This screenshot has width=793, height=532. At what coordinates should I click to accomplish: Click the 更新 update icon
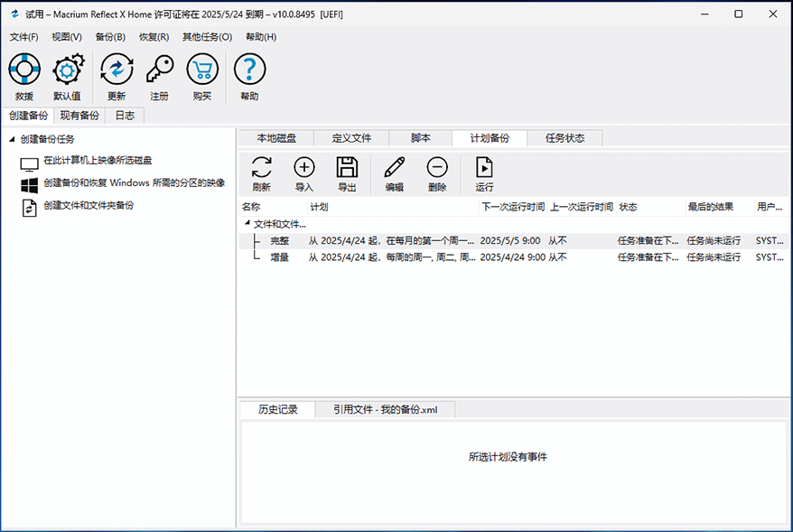click(x=117, y=70)
